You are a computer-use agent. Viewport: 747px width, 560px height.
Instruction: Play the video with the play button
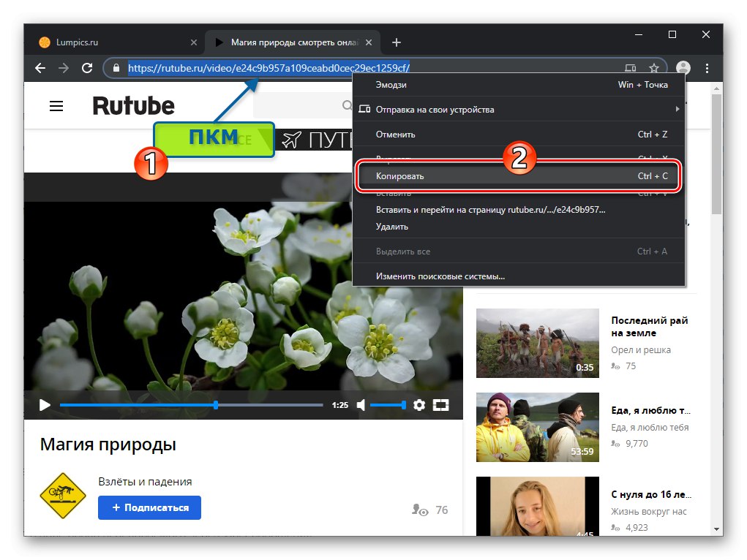[45, 405]
